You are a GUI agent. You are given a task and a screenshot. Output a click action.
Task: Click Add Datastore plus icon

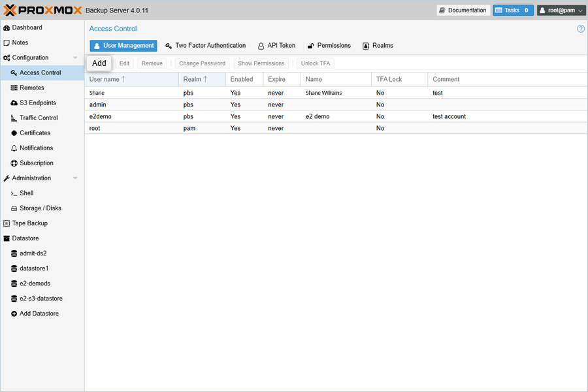click(x=14, y=314)
